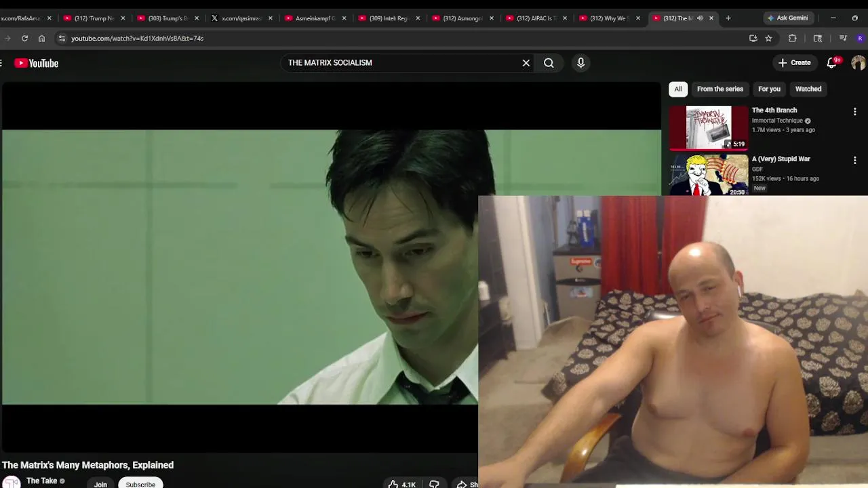Screen dimensions: 868x488
Task: Select the For you chip
Action: pyautogui.click(x=769, y=89)
